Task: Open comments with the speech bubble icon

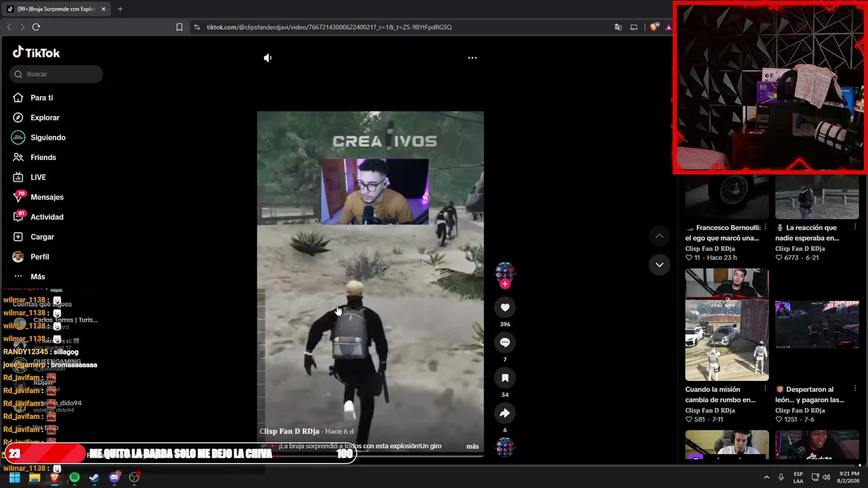Action: click(x=505, y=343)
